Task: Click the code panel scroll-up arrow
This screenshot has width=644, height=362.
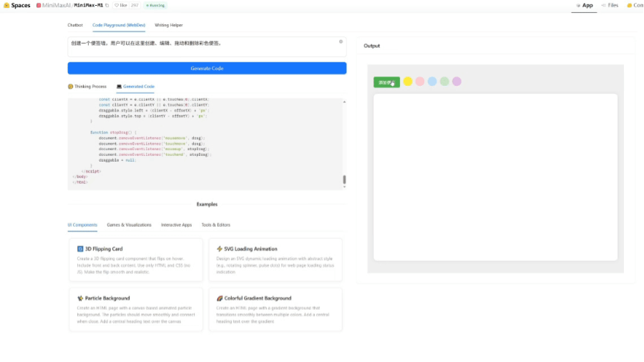Action: pyautogui.click(x=344, y=102)
